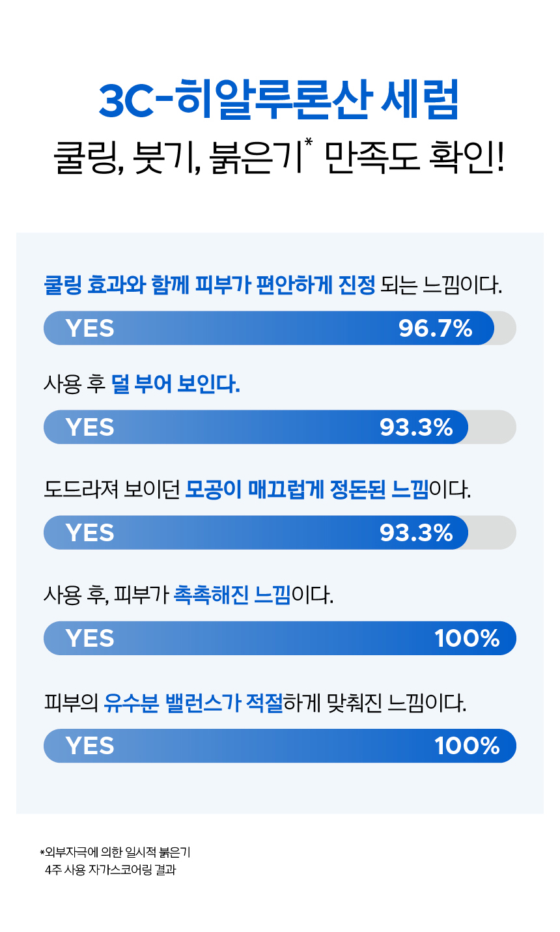560x932 pixels.
Task: Click the YES label on cooling bar
Action: [x=90, y=329]
